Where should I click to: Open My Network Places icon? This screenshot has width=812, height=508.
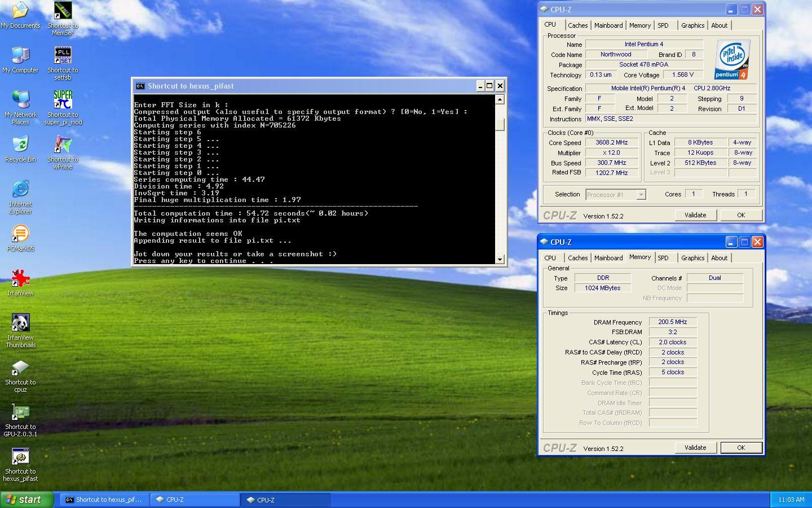click(20, 108)
